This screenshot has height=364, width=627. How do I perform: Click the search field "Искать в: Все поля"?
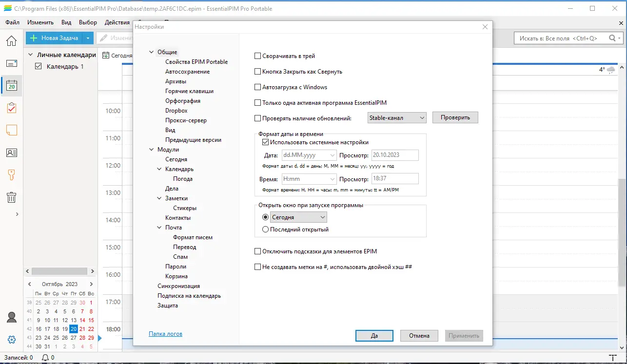click(561, 38)
